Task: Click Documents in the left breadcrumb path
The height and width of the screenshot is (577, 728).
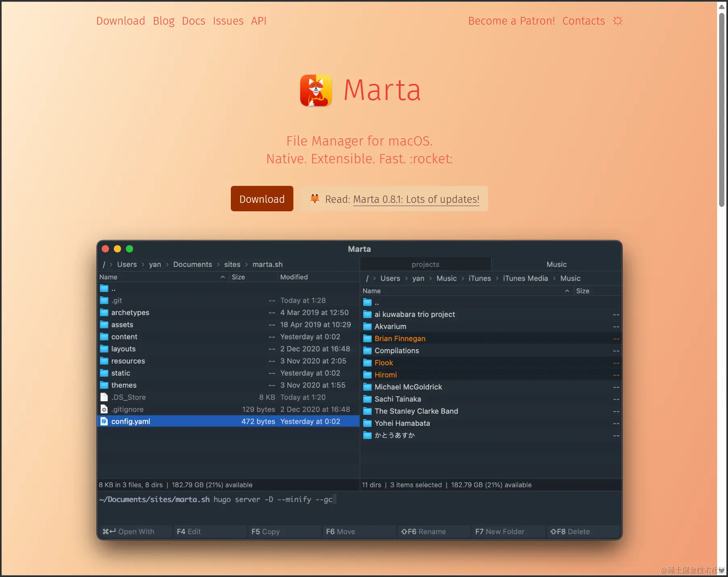Action: click(192, 265)
